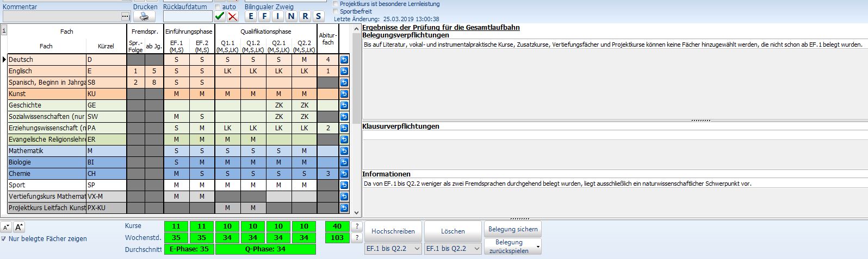Select bilingual branch F
Image resolution: width=868 pixels, height=259 pixels.
tap(265, 16)
